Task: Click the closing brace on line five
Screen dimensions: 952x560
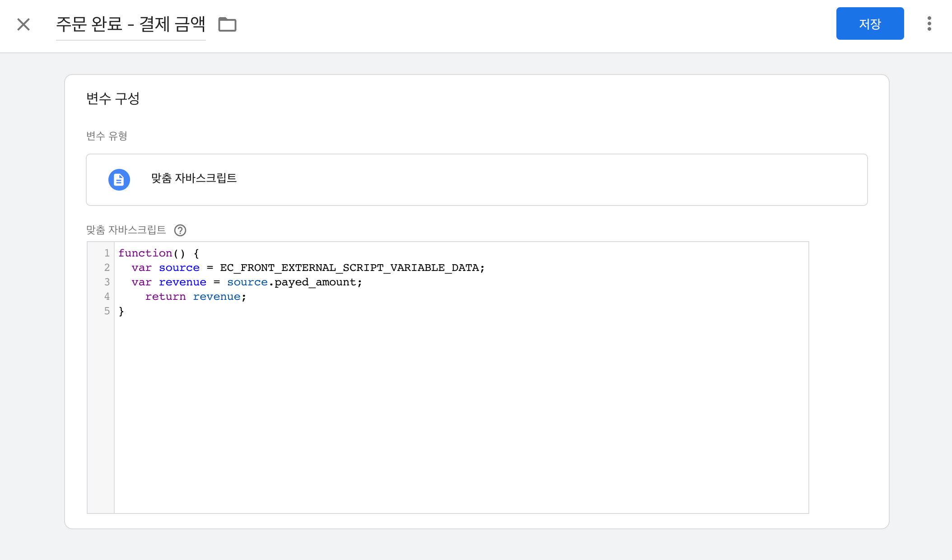Action: [121, 311]
